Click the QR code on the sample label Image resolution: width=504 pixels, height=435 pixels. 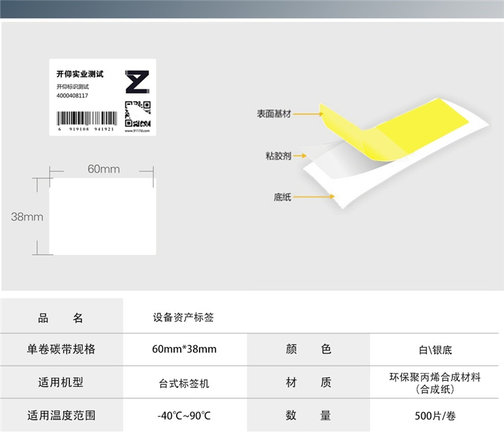point(138,113)
